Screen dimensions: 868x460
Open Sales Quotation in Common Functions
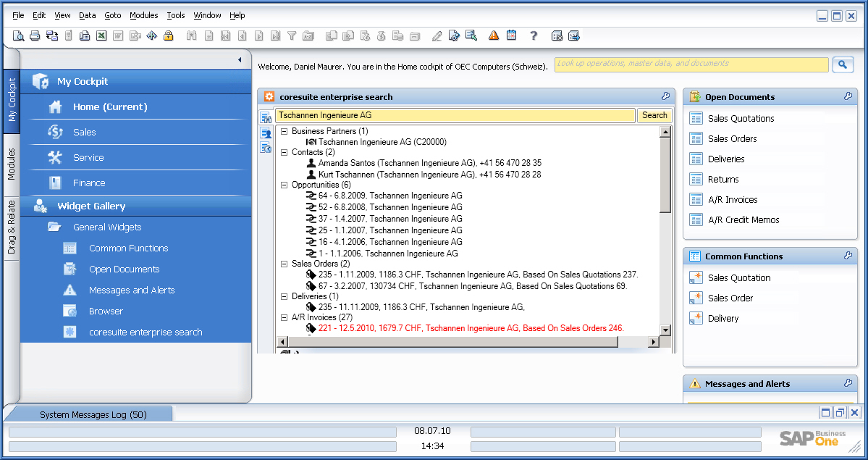(739, 277)
